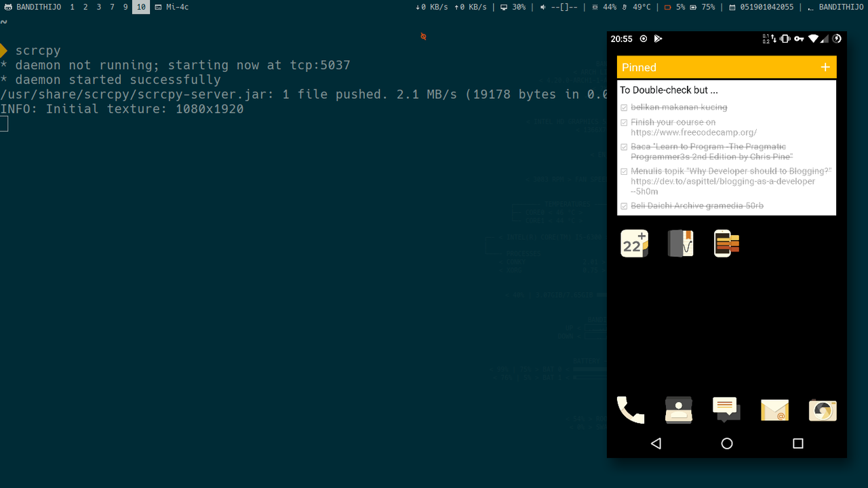This screenshot has height=488, width=868.
Task: Add a new note with plus button
Action: (825, 67)
